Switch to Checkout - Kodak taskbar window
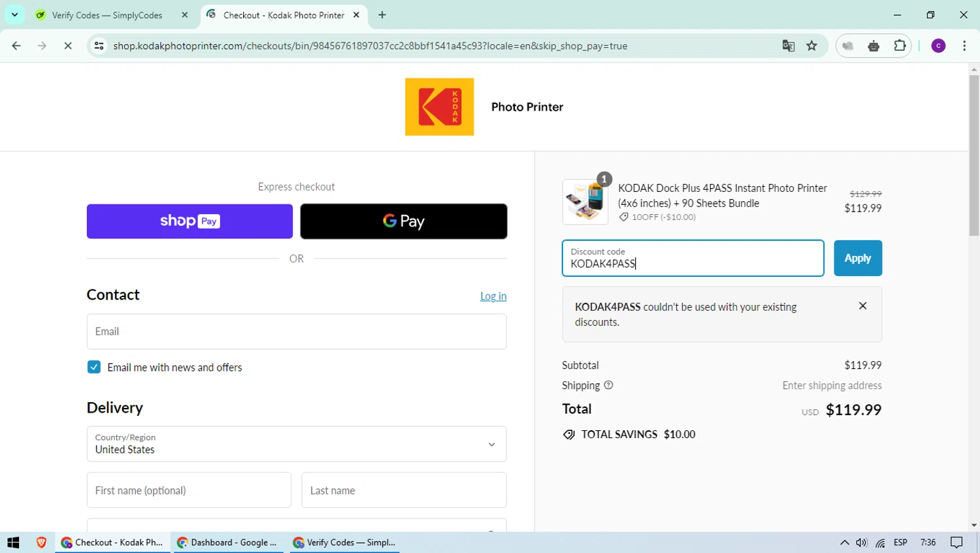980x553 pixels. [x=112, y=543]
